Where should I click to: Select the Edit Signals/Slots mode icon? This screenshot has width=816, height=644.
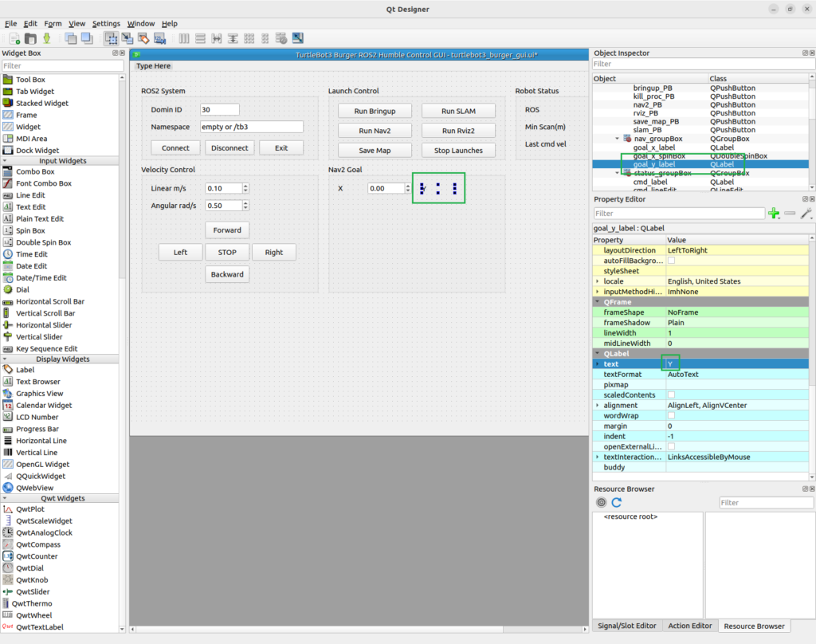(x=127, y=38)
